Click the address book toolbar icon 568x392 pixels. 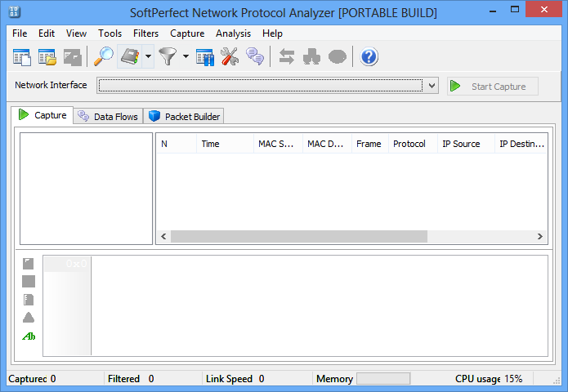click(130, 56)
